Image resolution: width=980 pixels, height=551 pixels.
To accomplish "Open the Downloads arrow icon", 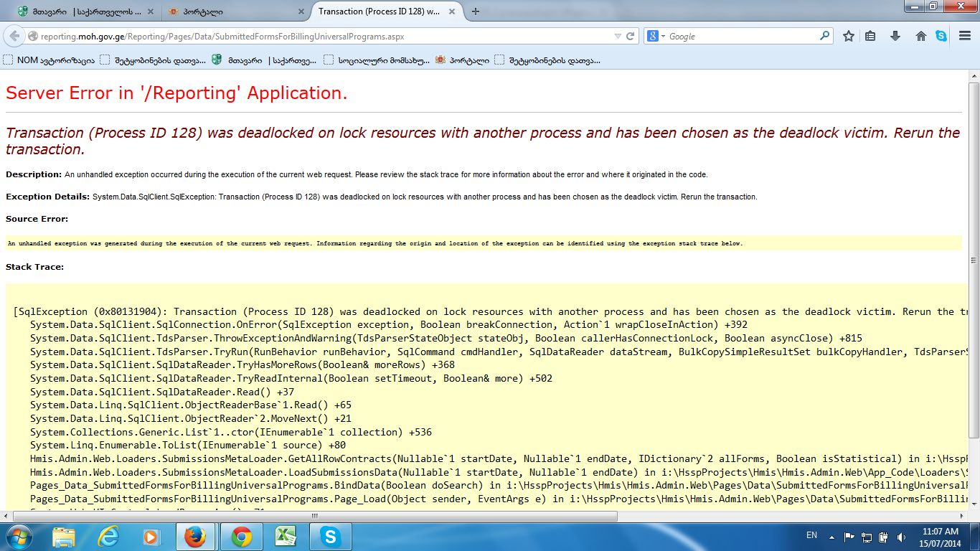I will pos(895,36).
